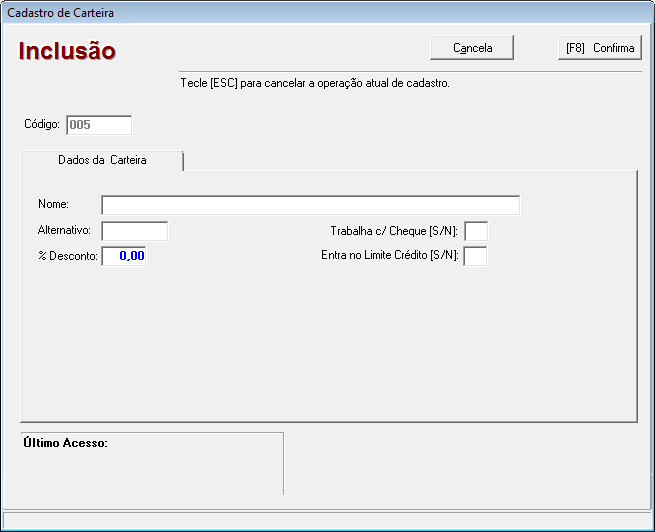
Task: Click the Alternativo label
Action: pos(64,231)
